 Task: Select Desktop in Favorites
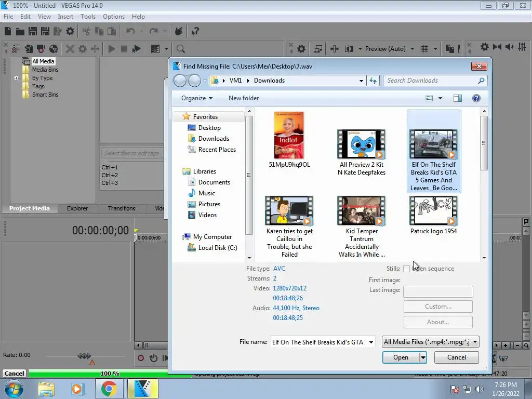click(x=209, y=128)
